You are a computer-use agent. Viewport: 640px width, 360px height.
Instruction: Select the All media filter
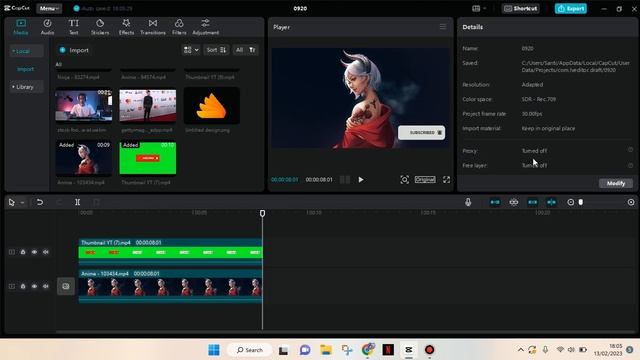[239, 50]
